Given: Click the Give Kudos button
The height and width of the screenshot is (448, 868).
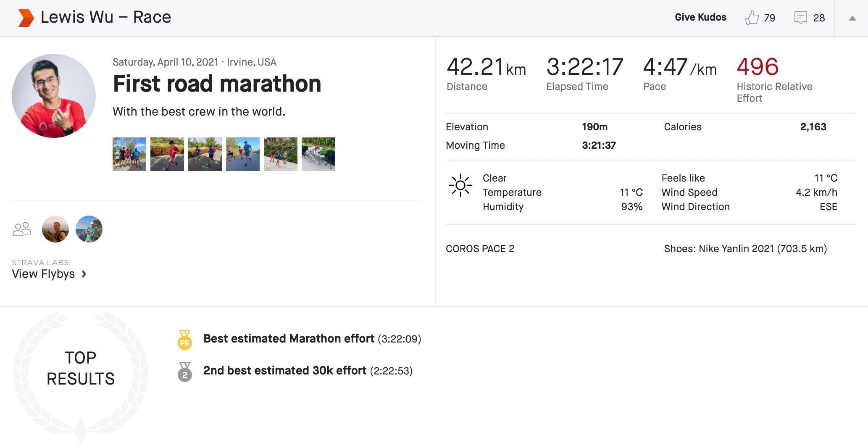Looking at the screenshot, I should (x=700, y=17).
